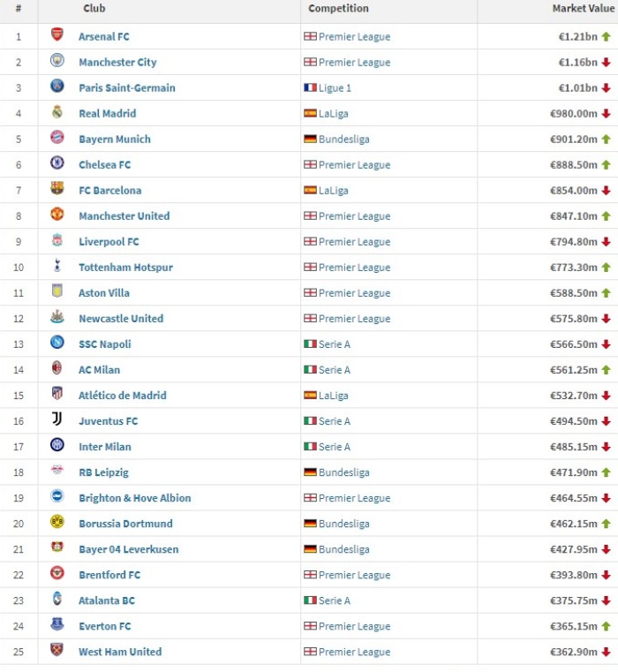
Task: Open the Ligue 1 competition link
Action: pos(335,88)
